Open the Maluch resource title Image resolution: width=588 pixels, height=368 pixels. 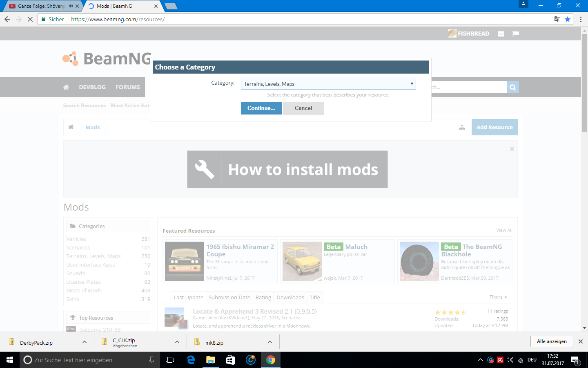[356, 247]
